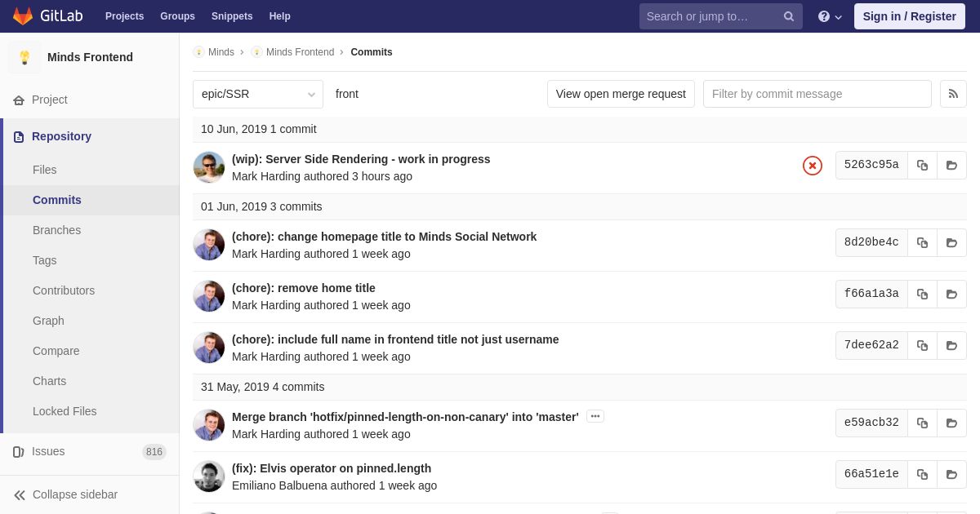
Task: Open the Projects menu
Action: click(124, 16)
